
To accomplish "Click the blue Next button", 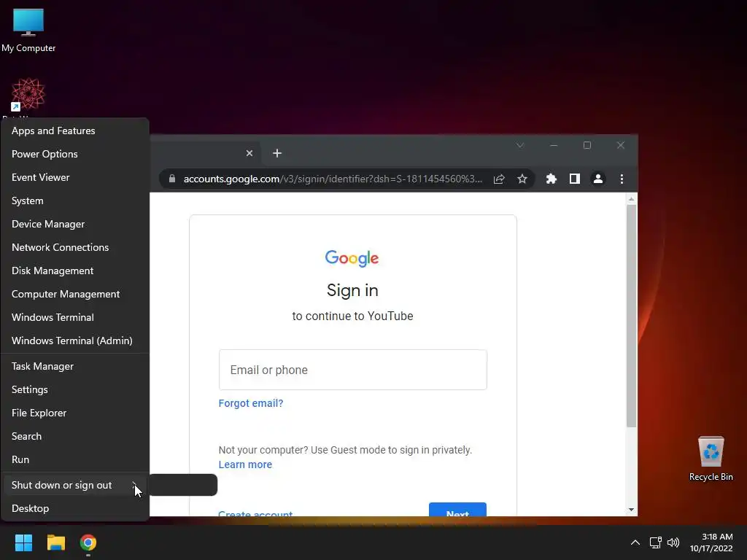I will 457,509.
